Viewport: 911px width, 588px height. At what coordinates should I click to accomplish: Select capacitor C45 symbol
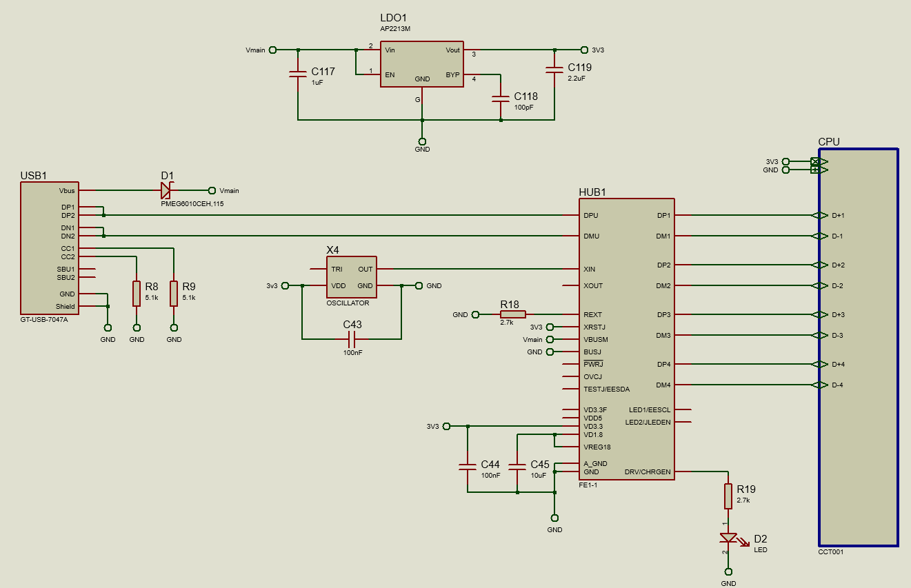click(x=517, y=467)
